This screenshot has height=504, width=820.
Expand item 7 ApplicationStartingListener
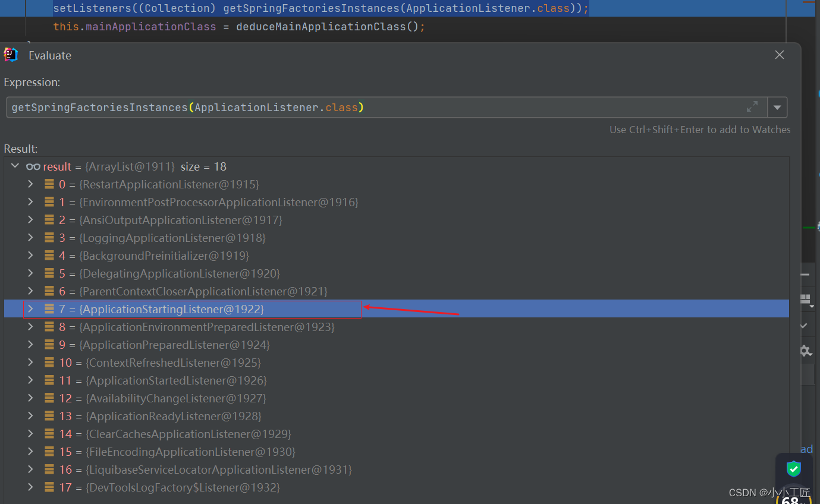pos(30,309)
